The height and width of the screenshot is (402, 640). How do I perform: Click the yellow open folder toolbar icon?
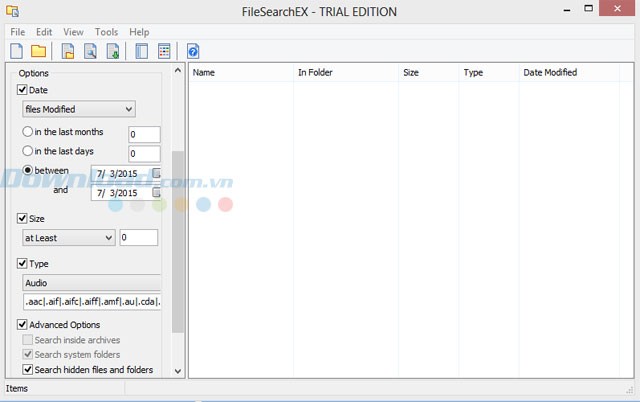pyautogui.click(x=38, y=51)
